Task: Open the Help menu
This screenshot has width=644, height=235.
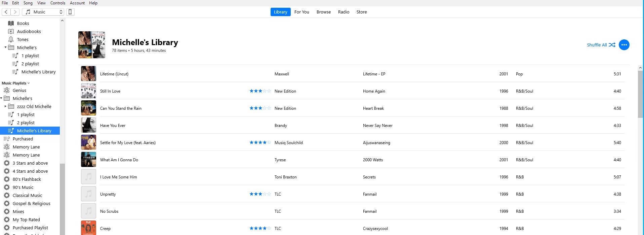Action: (x=93, y=3)
